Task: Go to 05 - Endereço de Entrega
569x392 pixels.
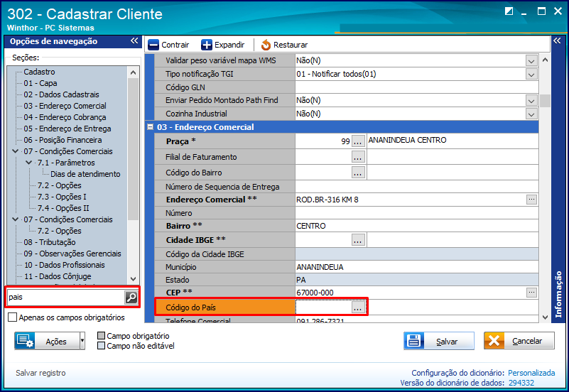Action: pos(67,129)
